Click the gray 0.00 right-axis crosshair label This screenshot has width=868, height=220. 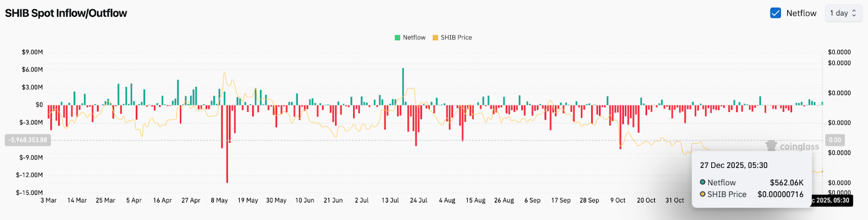click(x=835, y=140)
